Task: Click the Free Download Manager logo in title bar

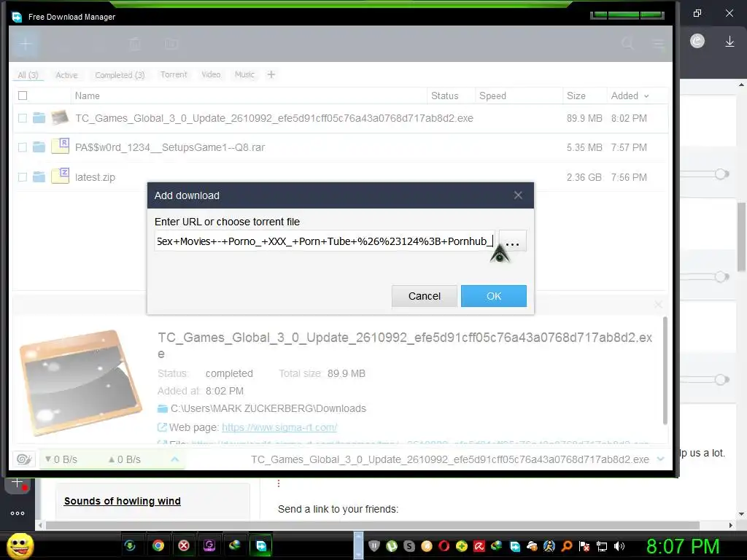Action: (x=18, y=17)
